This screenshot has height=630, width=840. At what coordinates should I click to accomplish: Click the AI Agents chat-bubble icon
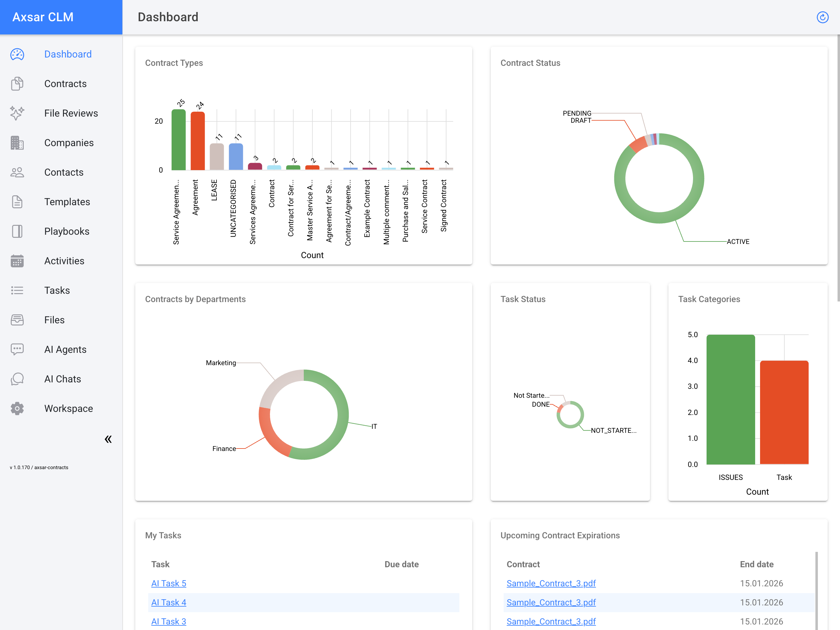[x=17, y=349]
